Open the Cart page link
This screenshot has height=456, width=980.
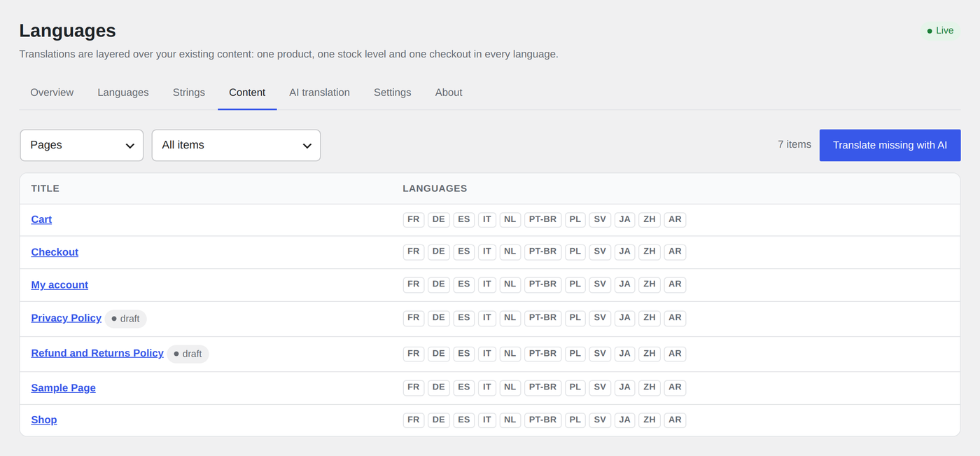(41, 219)
